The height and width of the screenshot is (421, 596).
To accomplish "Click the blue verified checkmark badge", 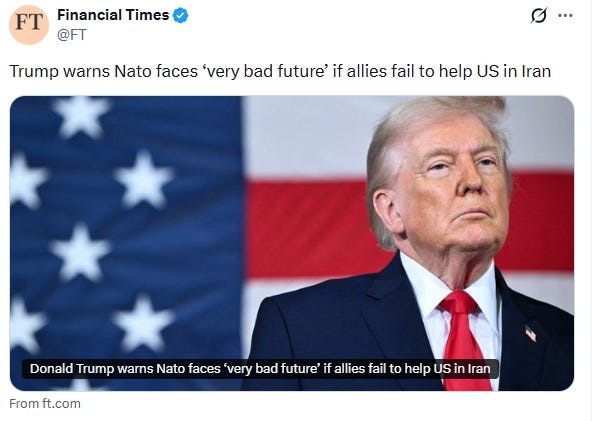I will (x=181, y=16).
